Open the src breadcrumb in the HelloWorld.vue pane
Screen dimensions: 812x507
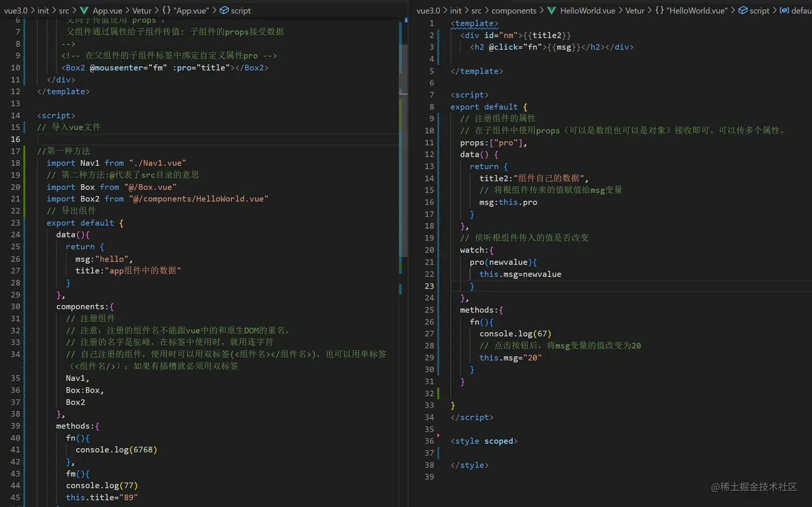tap(476, 10)
